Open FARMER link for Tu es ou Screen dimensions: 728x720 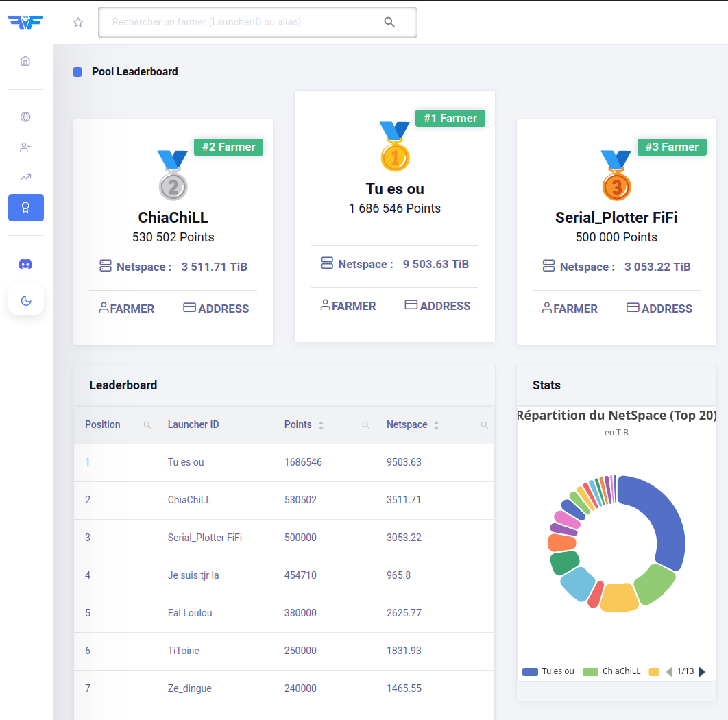point(348,306)
